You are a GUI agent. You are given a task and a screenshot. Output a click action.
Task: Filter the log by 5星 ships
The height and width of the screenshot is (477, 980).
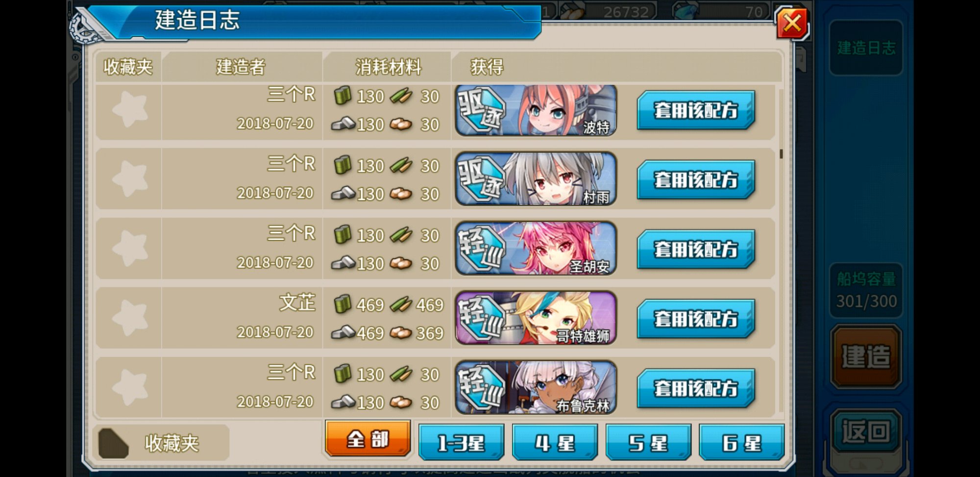[x=648, y=443]
